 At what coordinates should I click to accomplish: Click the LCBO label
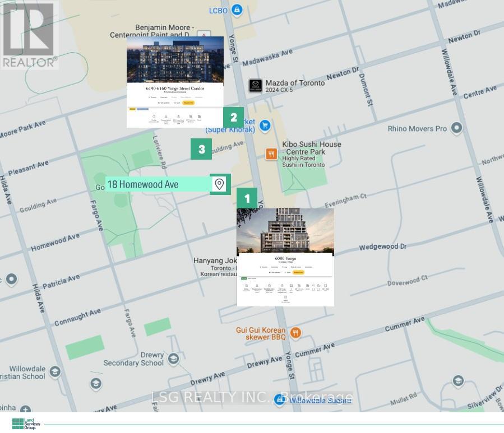[x=218, y=11]
